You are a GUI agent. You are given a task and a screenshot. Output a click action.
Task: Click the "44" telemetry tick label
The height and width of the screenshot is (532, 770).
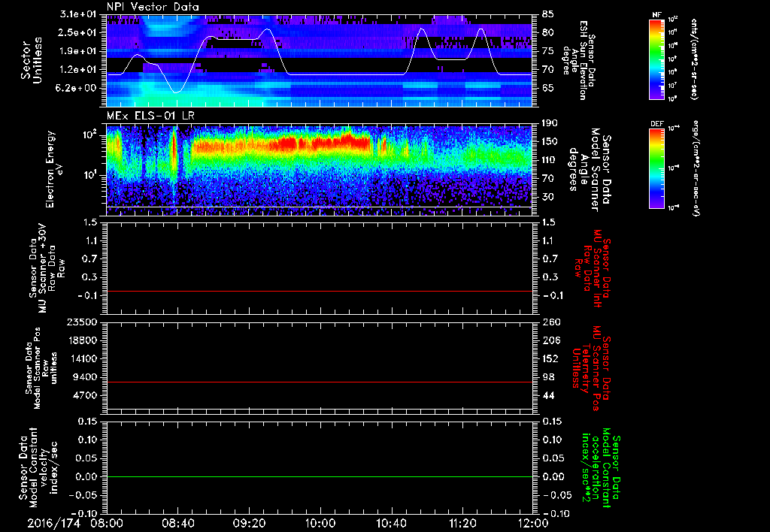pos(548,395)
